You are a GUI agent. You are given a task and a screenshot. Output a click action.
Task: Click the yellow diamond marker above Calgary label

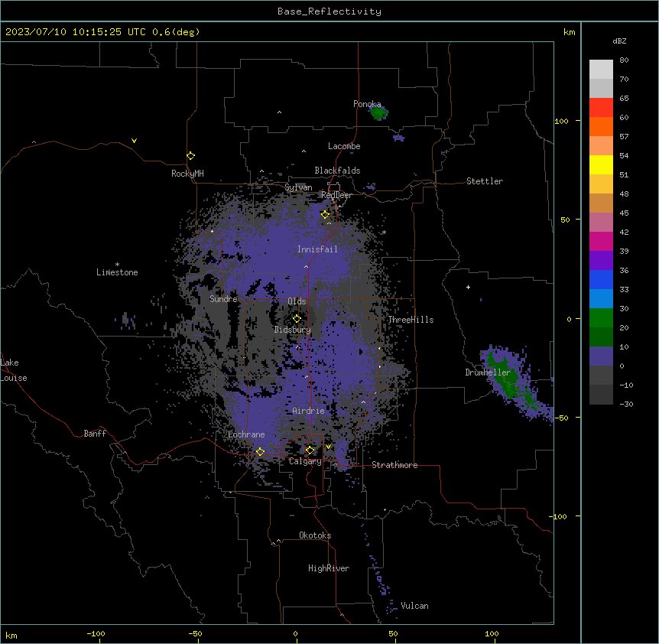click(310, 450)
